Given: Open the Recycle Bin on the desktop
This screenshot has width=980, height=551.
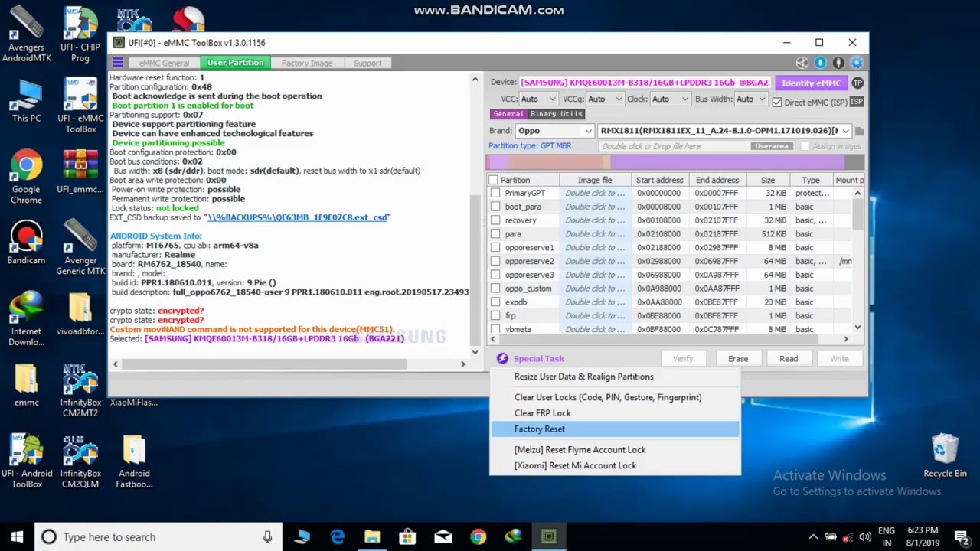Looking at the screenshot, I should pyautogui.click(x=945, y=457).
